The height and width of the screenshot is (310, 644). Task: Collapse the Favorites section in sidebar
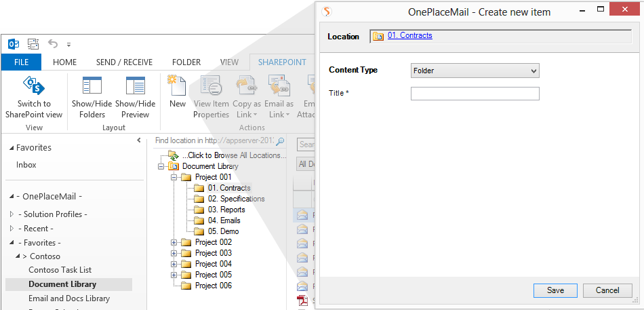(x=12, y=148)
